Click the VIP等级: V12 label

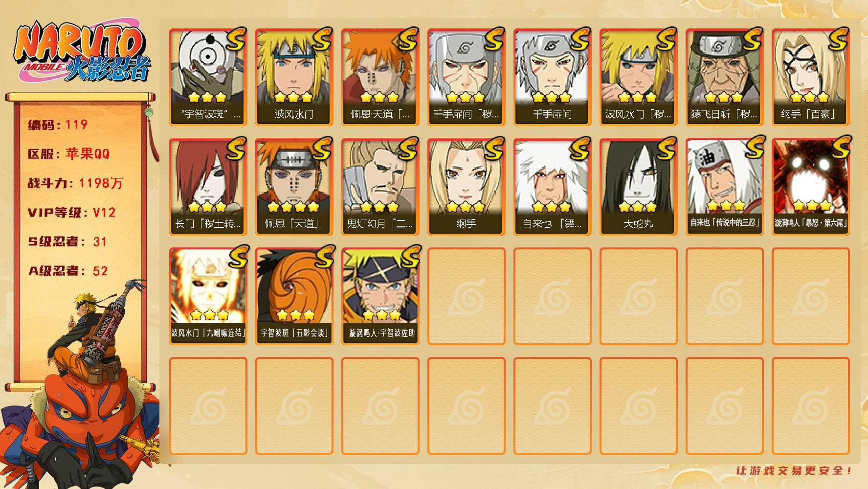click(x=72, y=212)
